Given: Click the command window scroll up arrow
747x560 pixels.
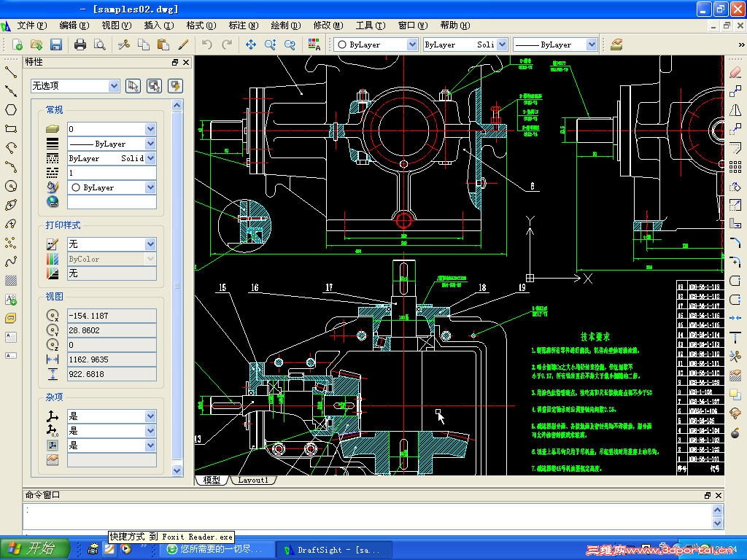Looking at the screenshot, I should tap(718, 510).
